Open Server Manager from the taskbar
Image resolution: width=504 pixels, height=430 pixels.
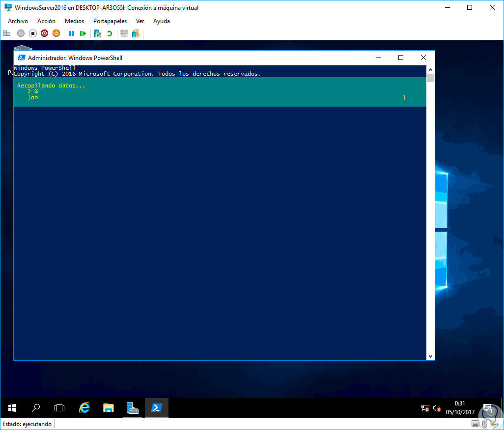click(x=132, y=408)
